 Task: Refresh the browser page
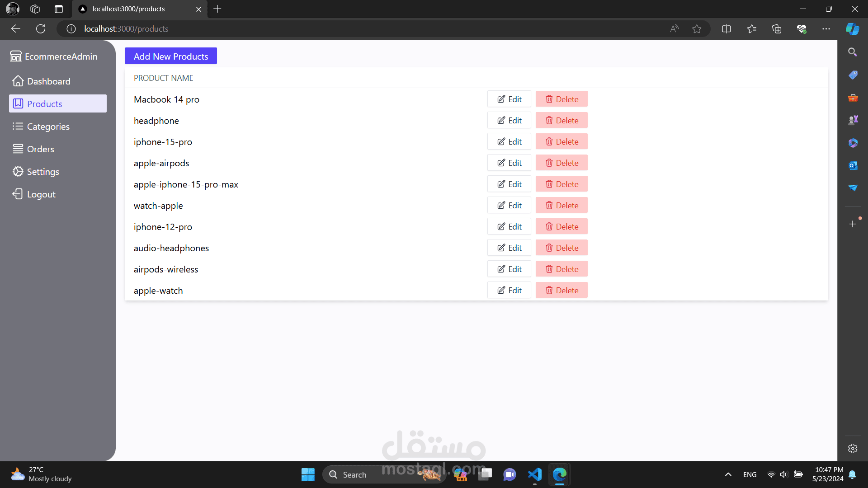(41, 29)
